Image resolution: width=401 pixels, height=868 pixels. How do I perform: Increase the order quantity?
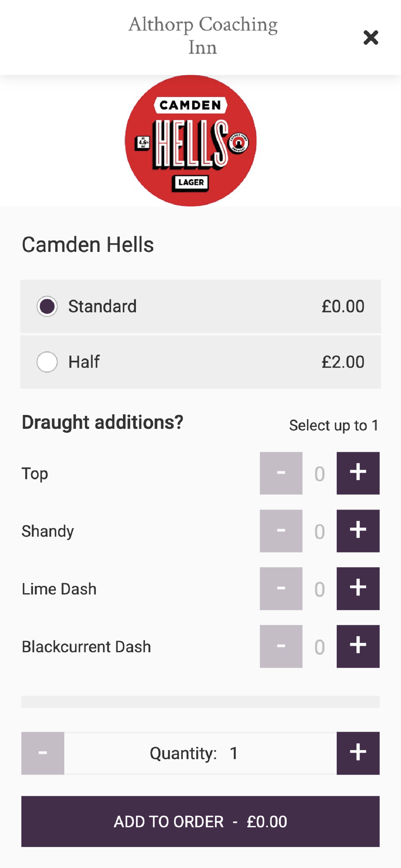(x=358, y=753)
